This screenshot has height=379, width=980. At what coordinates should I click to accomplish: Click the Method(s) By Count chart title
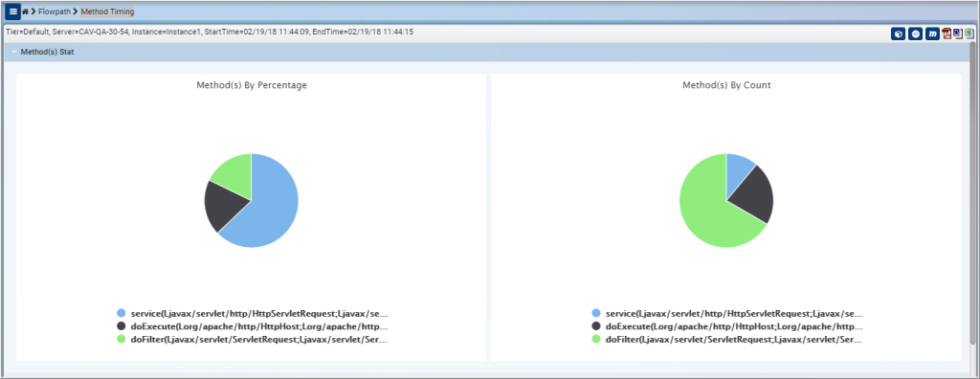(x=726, y=85)
